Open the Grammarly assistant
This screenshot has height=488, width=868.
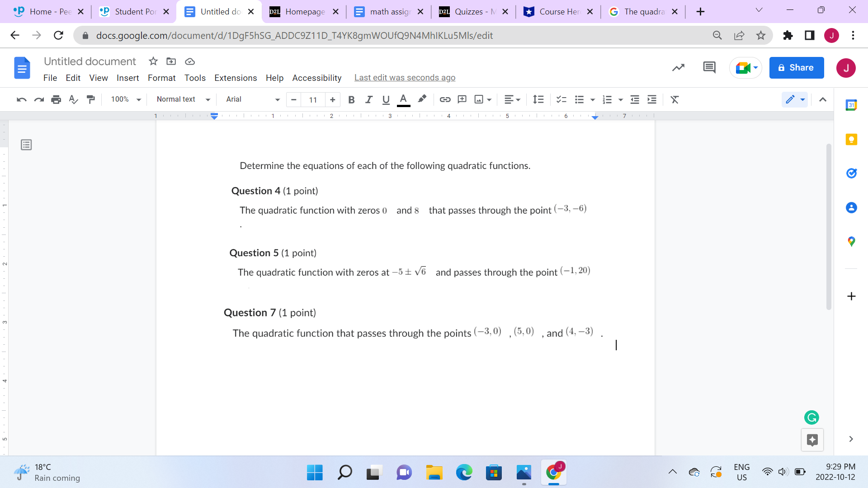coord(811,418)
